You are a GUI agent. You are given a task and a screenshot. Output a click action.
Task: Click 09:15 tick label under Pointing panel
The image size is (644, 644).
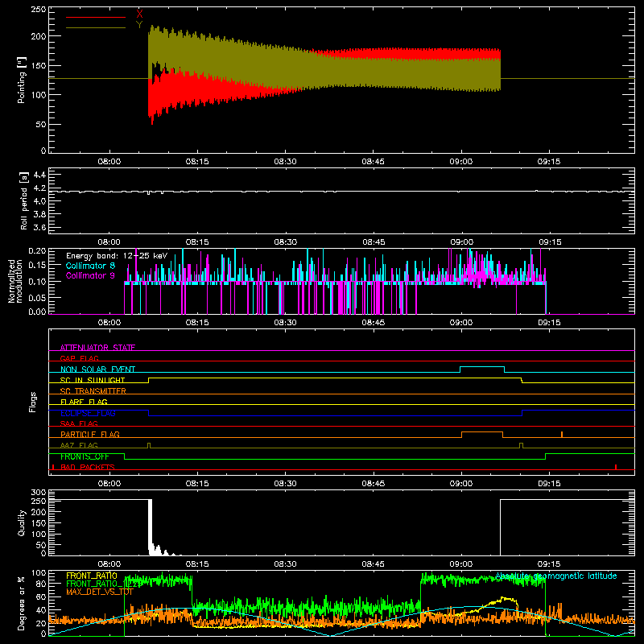coord(549,162)
